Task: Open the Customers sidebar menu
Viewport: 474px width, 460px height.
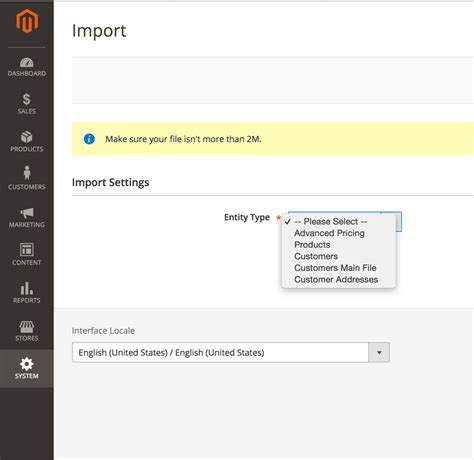Action: pos(27,179)
